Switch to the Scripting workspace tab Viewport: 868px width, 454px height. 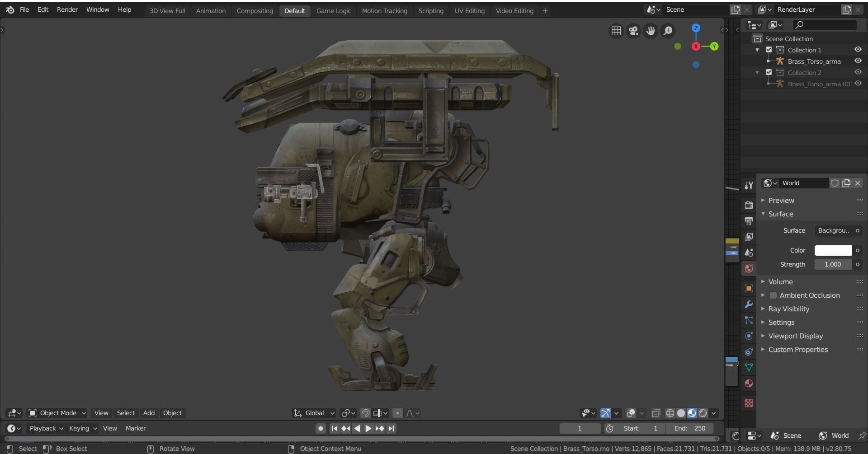click(x=431, y=11)
